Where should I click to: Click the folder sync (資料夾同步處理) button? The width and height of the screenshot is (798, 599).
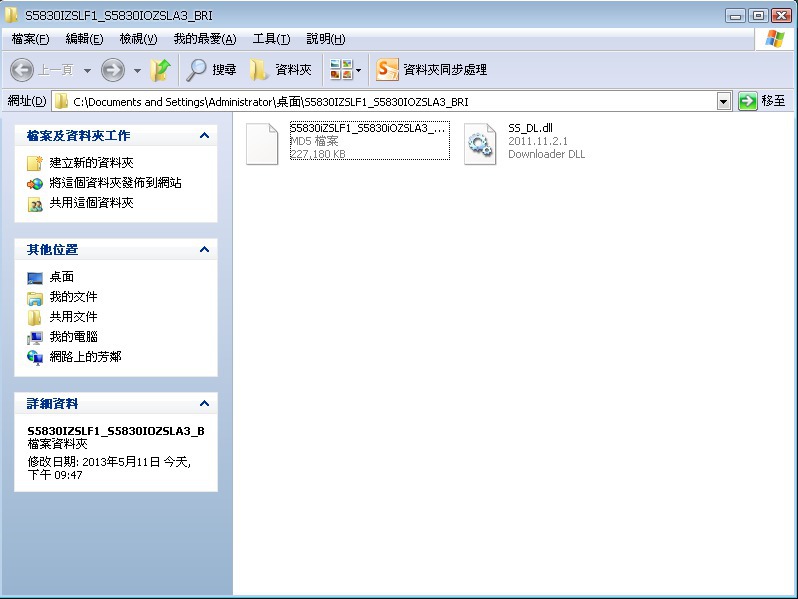(x=431, y=70)
